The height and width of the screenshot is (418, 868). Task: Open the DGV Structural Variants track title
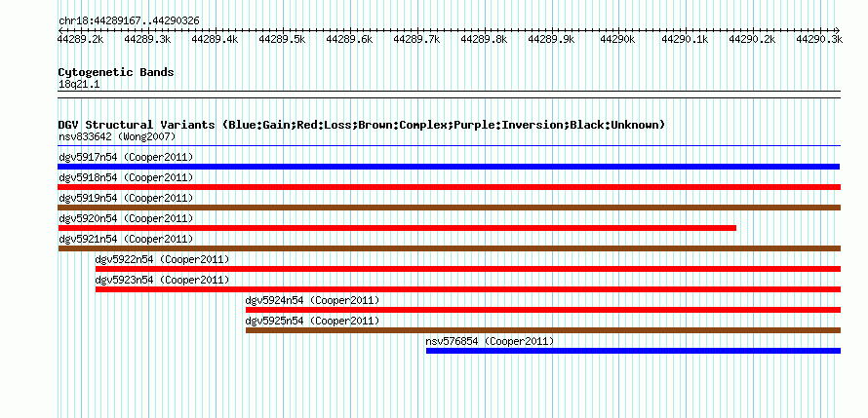(362, 125)
